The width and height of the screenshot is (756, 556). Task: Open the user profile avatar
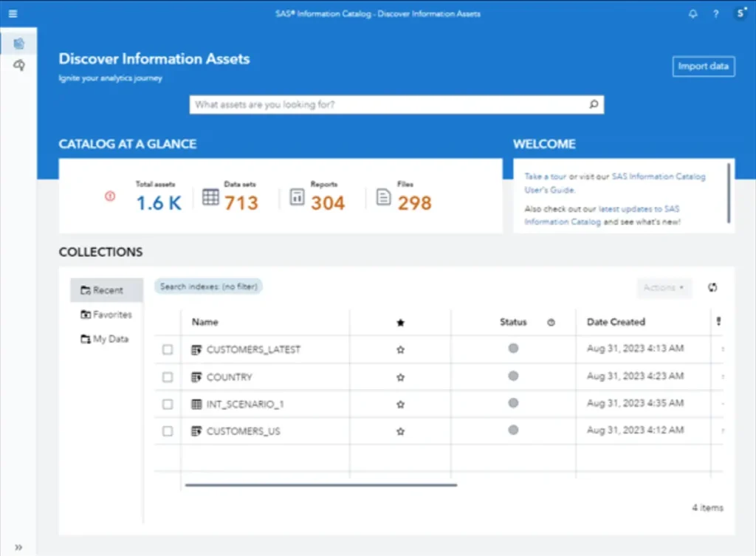click(x=741, y=13)
